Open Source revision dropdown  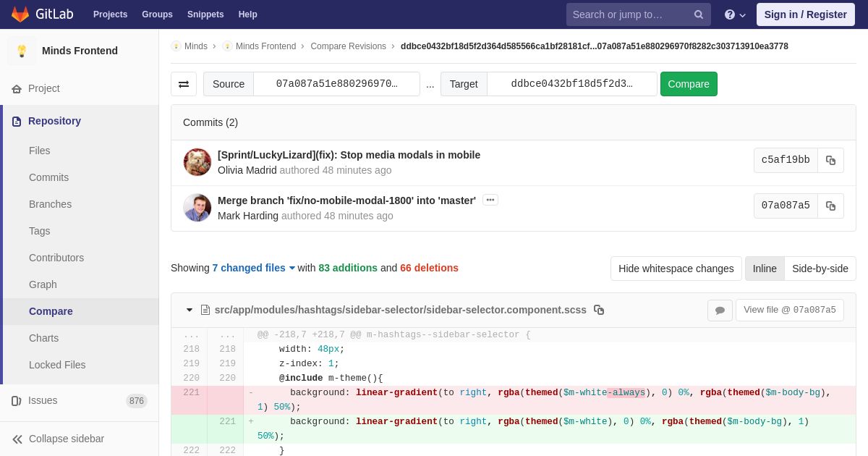(336, 84)
